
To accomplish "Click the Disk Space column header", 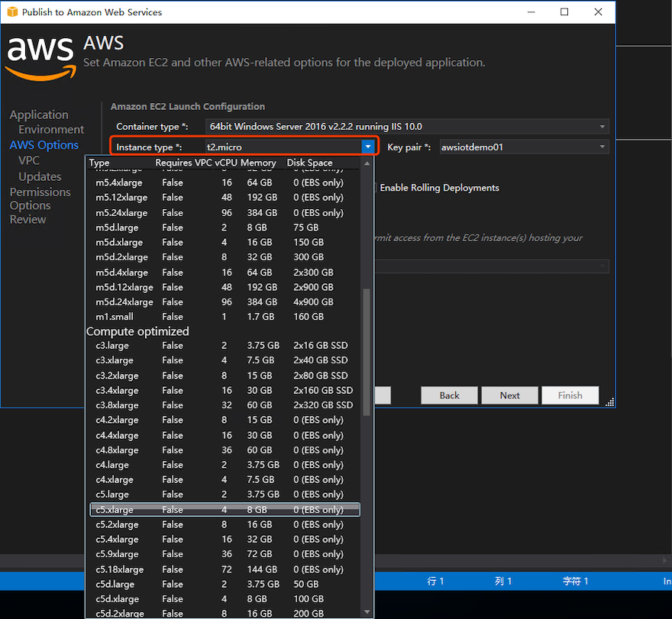I will pos(309,163).
